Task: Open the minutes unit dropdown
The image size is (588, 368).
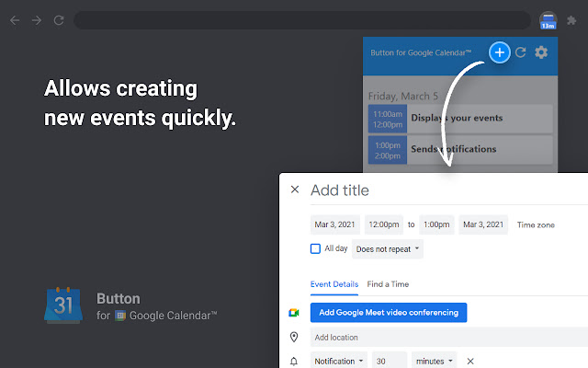Action: pos(434,361)
